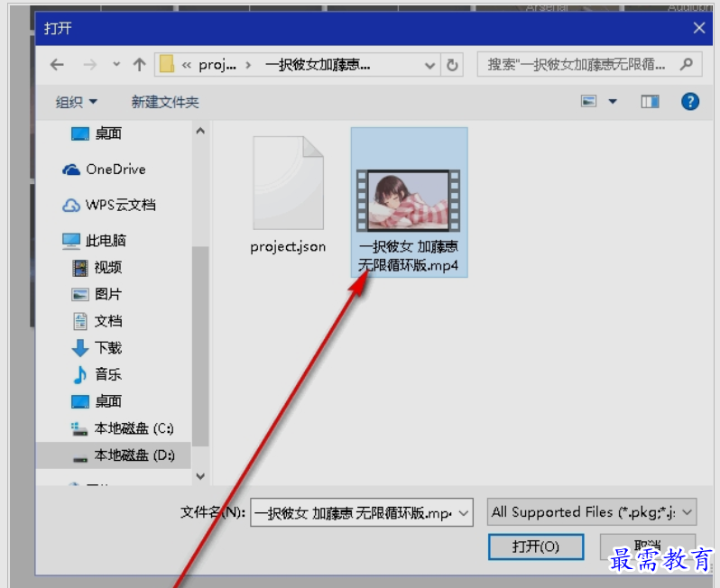Open help with the question mark icon

pos(690,101)
